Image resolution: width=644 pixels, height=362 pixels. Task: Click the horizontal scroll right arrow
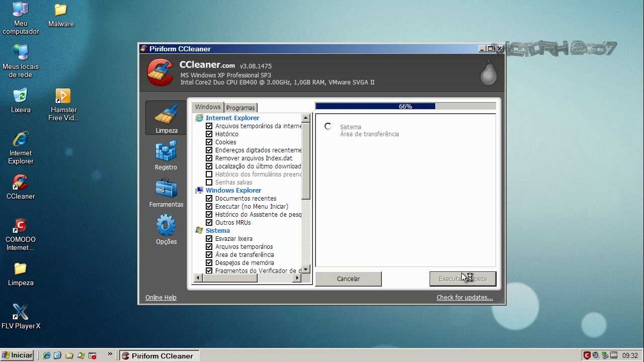(297, 278)
